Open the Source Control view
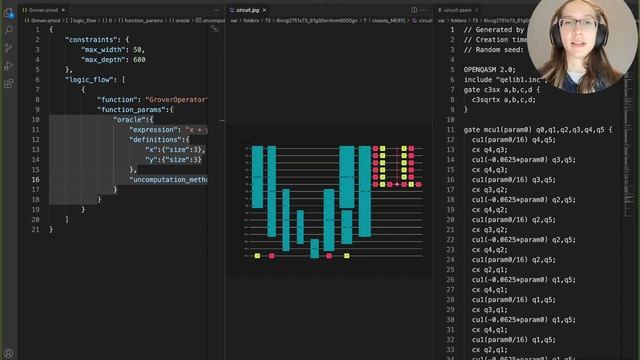The image size is (640, 360). [x=9, y=48]
